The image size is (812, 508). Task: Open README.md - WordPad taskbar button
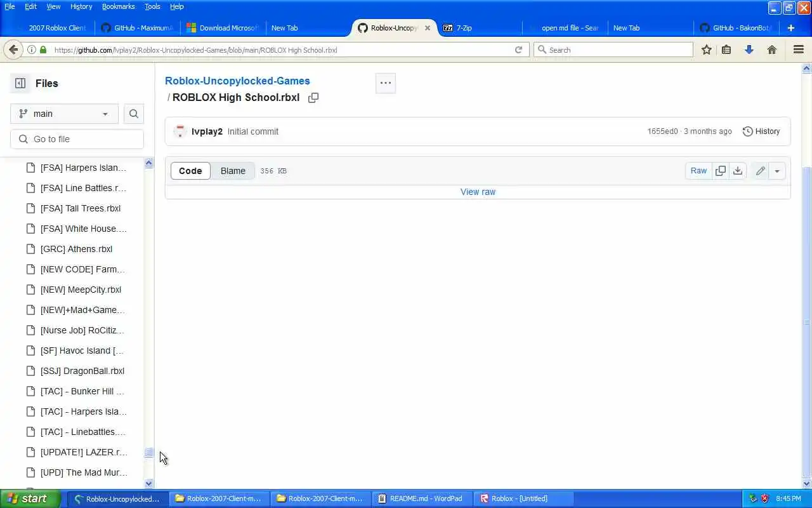pos(422,498)
